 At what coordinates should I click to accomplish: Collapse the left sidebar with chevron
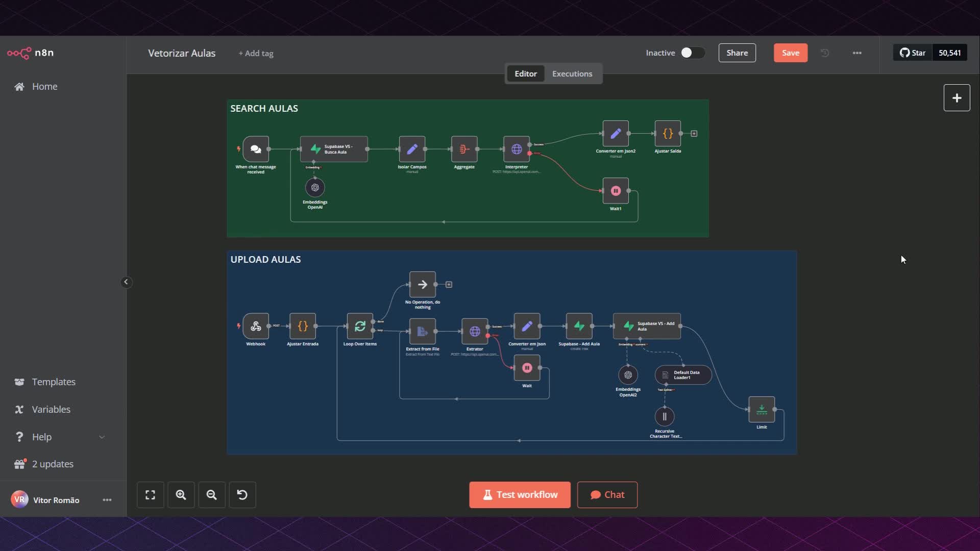[x=126, y=282]
